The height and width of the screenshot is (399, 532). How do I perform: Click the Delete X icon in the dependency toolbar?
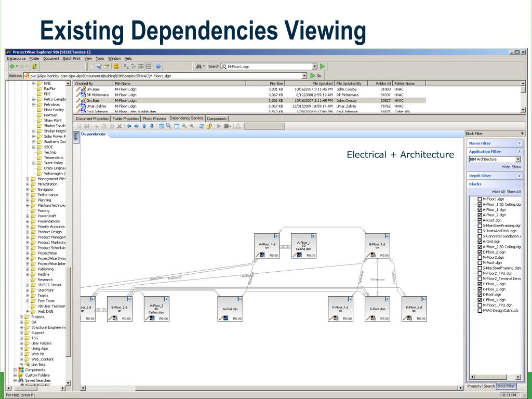coord(119,126)
